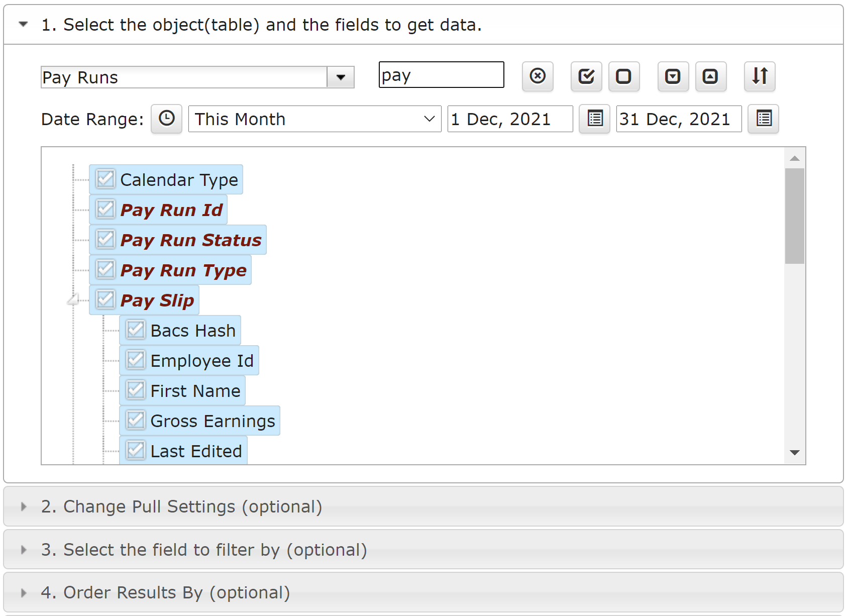848x616 pixels.
Task: Open the end date calendar picker
Action: click(x=763, y=119)
